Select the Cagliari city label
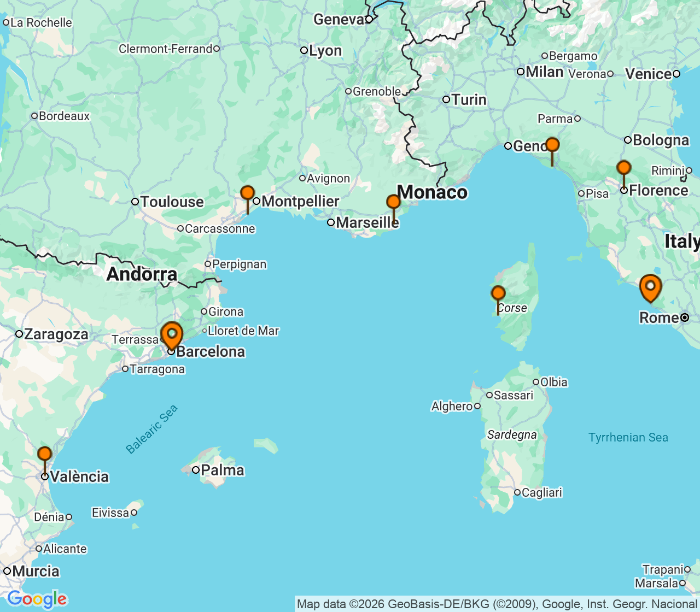700x612 pixels. (x=542, y=492)
